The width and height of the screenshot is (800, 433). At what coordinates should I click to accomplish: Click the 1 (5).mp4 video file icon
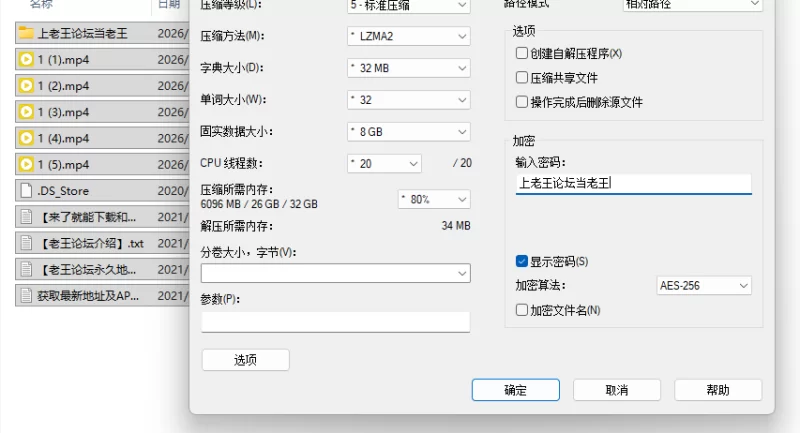[x=26, y=164]
